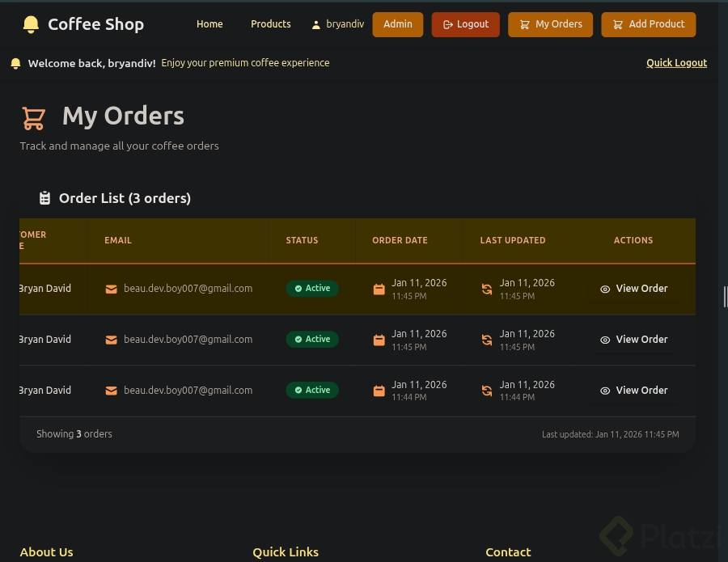Click the Add Product button
Viewport: 728px width, 562px height.
648,24
